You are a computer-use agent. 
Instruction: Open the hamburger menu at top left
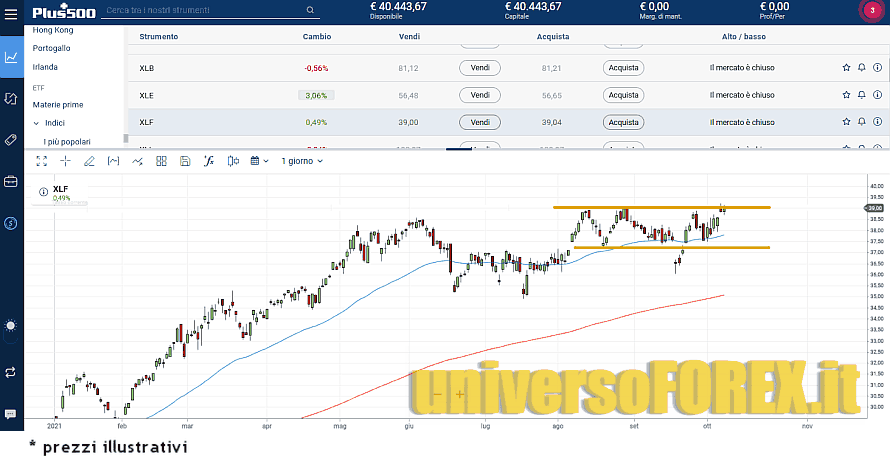[x=11, y=11]
